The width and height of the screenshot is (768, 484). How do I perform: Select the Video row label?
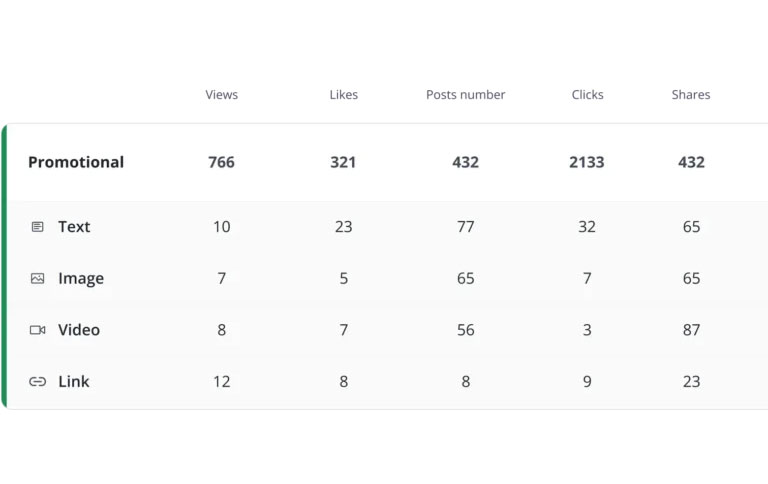click(79, 330)
